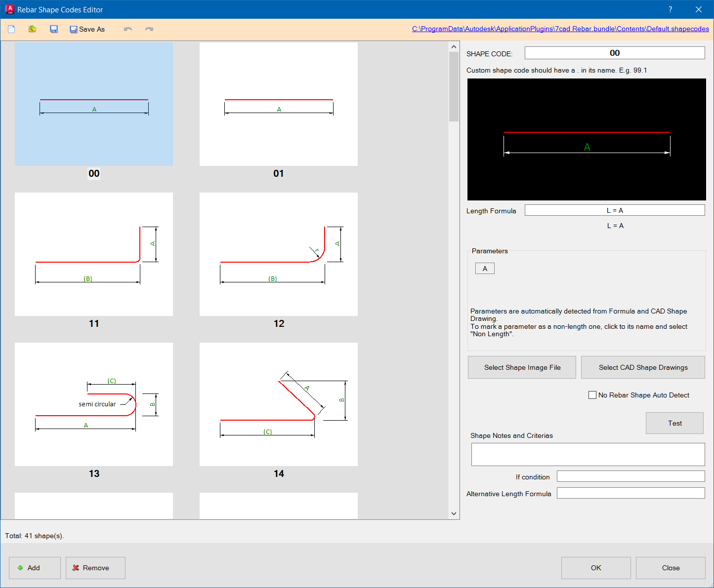The image size is (714, 588).
Task: Choose the shape 12 thumbnail
Action: (278, 254)
